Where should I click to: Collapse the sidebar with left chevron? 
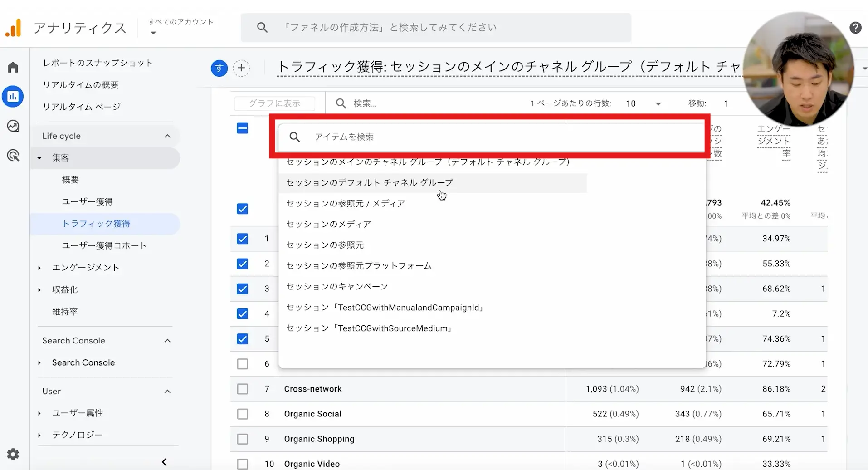pyautogui.click(x=164, y=462)
